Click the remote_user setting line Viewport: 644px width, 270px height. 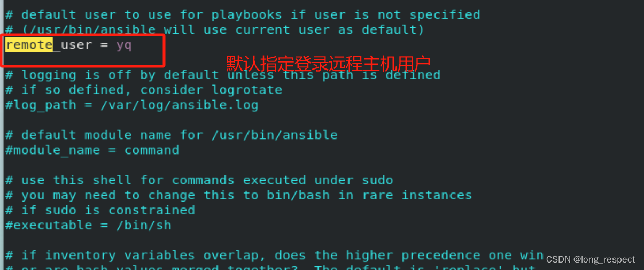[68, 45]
